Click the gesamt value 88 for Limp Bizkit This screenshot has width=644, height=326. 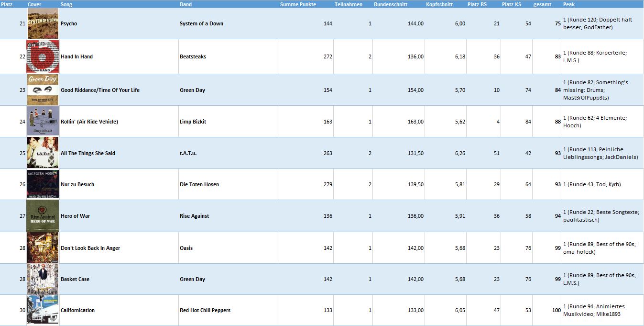point(557,122)
